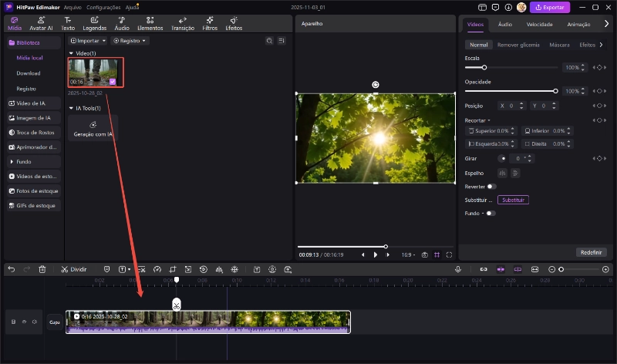Expand the Recortar options arrow
Screen dimensions: 617x364
coord(489,120)
